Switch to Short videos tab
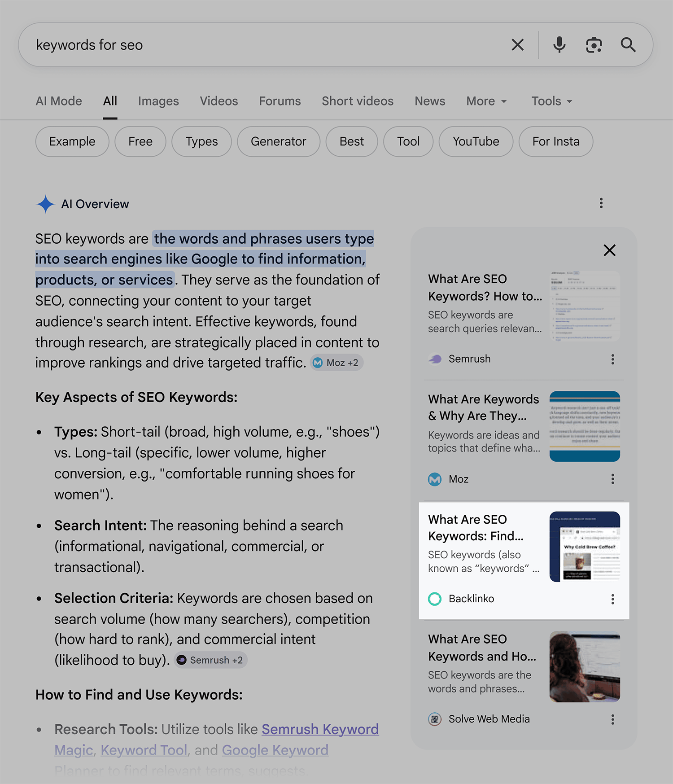This screenshot has height=784, width=673. (358, 101)
